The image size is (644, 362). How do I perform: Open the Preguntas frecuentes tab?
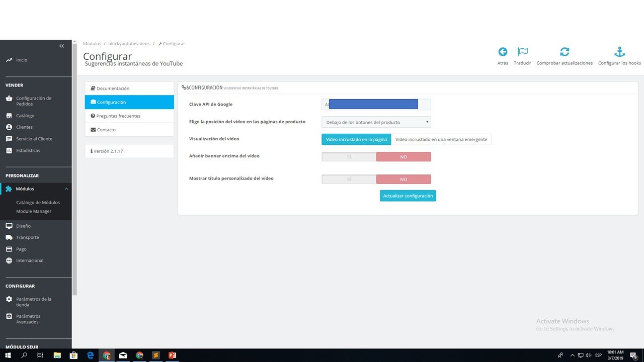point(129,116)
